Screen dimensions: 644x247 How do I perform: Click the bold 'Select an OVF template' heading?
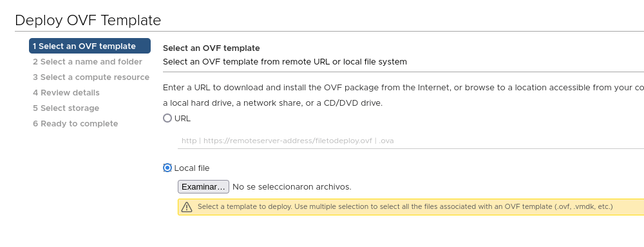click(211, 48)
